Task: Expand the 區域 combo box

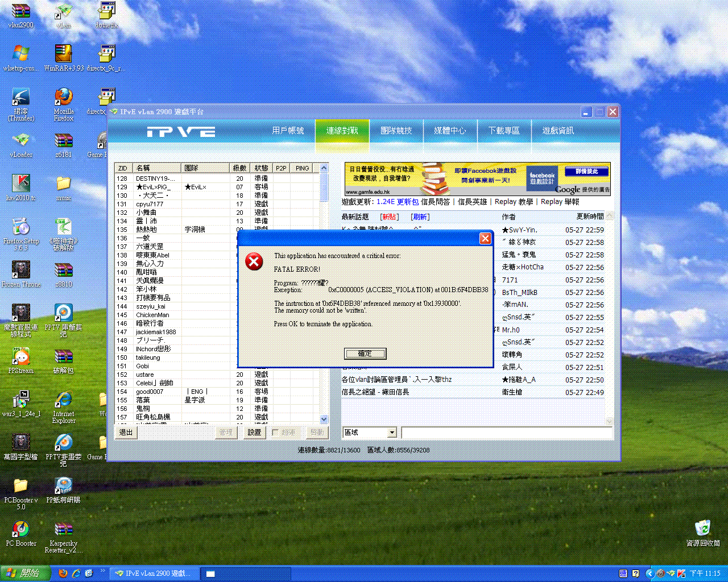Action: point(392,433)
